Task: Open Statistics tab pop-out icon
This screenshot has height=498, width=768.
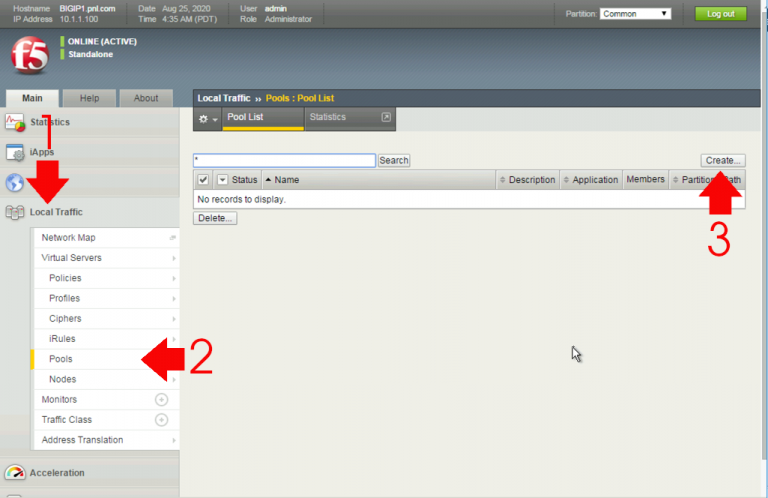Action: coord(386,117)
